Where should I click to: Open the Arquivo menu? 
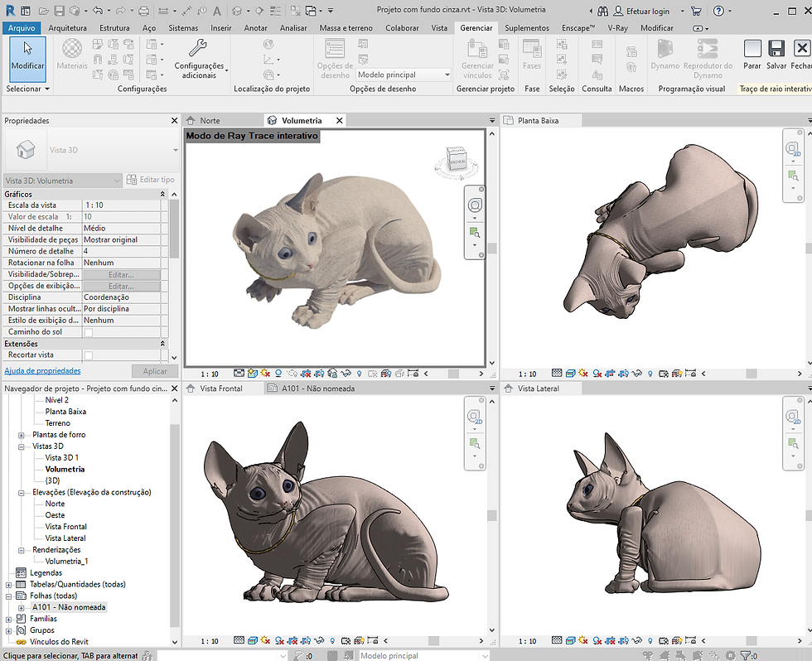coord(22,28)
